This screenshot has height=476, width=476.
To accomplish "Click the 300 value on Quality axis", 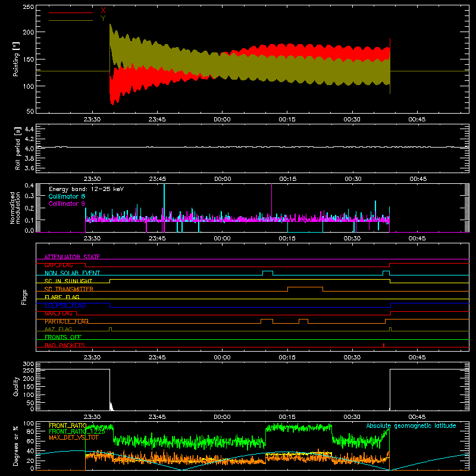I will click(29, 364).
